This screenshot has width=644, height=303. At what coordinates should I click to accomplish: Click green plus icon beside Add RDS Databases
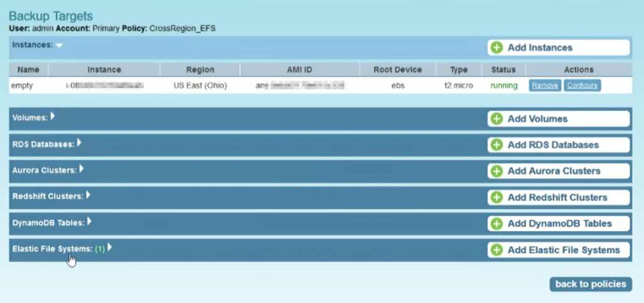(497, 145)
